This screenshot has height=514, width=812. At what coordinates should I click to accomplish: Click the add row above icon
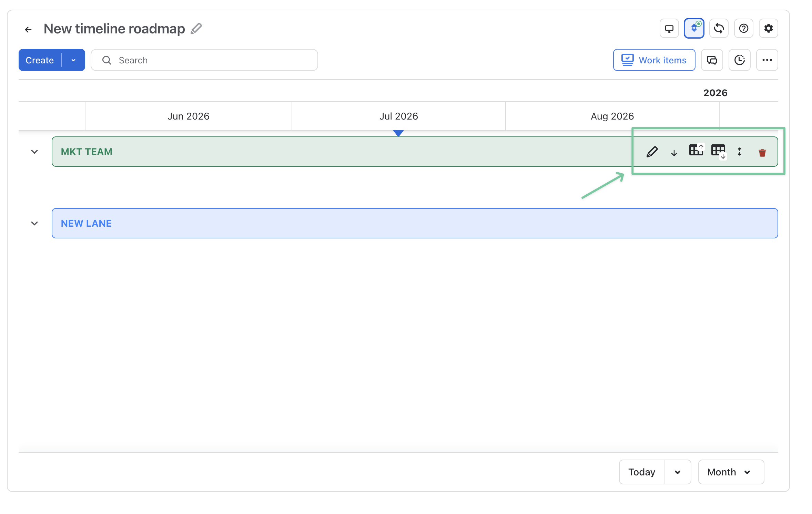coord(696,150)
